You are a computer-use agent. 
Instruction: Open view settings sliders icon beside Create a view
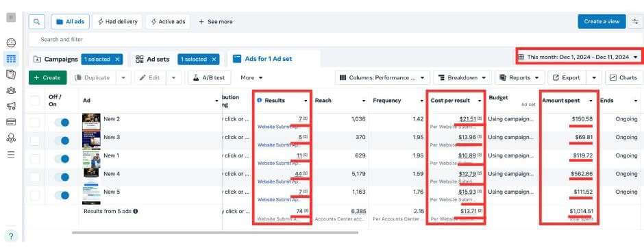636,21
